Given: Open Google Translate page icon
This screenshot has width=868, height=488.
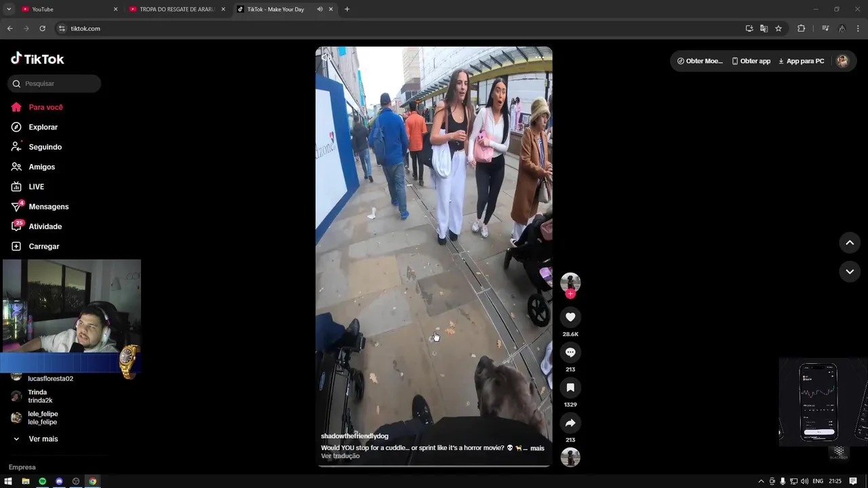Looking at the screenshot, I should pyautogui.click(x=764, y=28).
